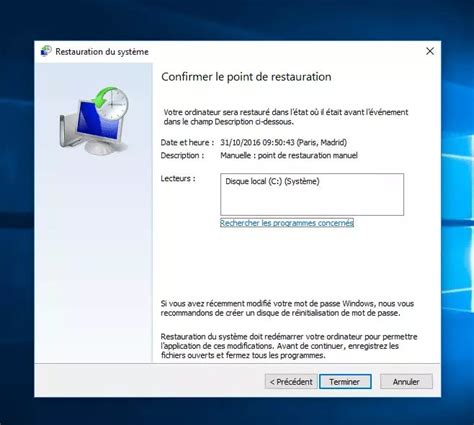This screenshot has width=474, height=425.
Task: Click Manuelle : point de restauration manuel text
Action: click(x=289, y=155)
